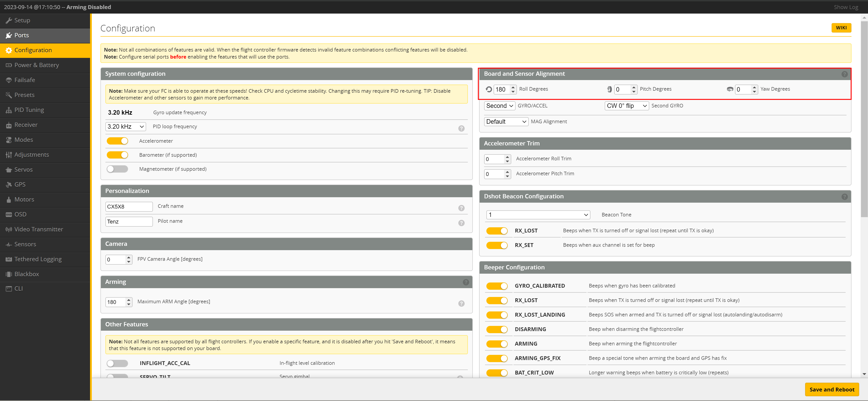The height and width of the screenshot is (401, 868).
Task: Go to the OSD tab
Action: pos(45,214)
